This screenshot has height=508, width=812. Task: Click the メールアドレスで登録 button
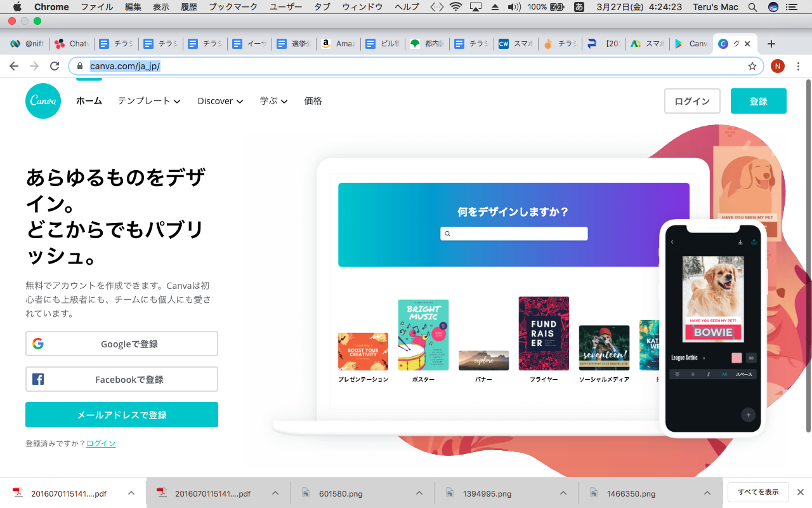point(122,415)
